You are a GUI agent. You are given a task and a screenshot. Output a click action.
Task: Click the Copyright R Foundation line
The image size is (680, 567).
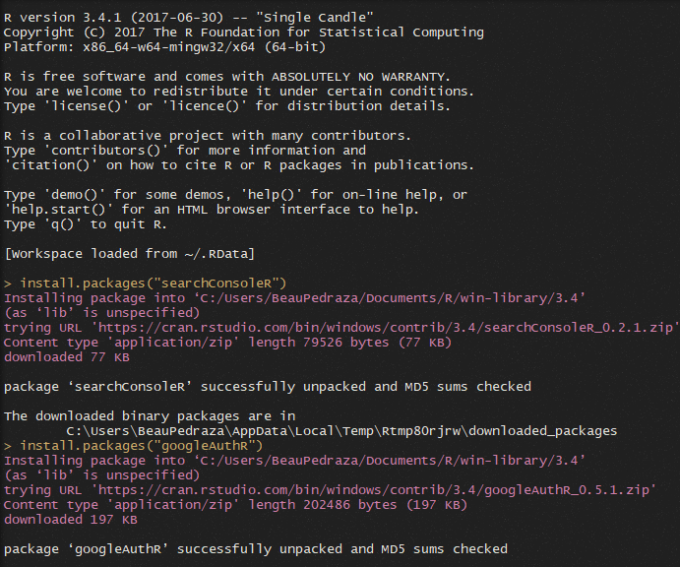243,32
